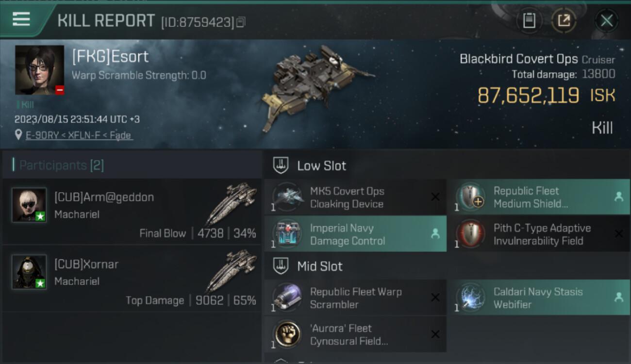Click the Pith C-Type Adaptive Invulnerability icon
The height and width of the screenshot is (364, 631).
click(x=471, y=234)
